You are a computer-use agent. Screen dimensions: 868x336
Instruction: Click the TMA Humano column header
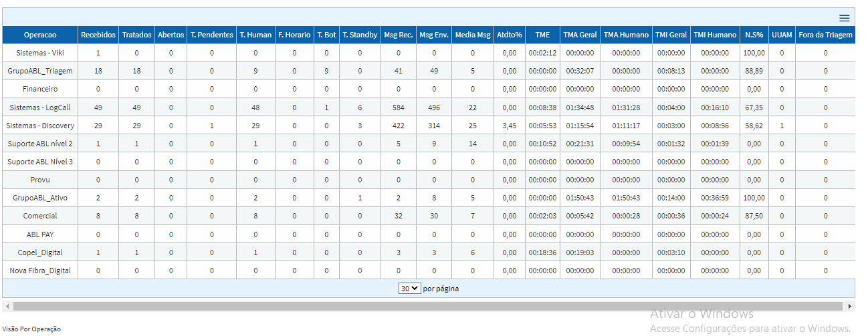click(x=626, y=35)
